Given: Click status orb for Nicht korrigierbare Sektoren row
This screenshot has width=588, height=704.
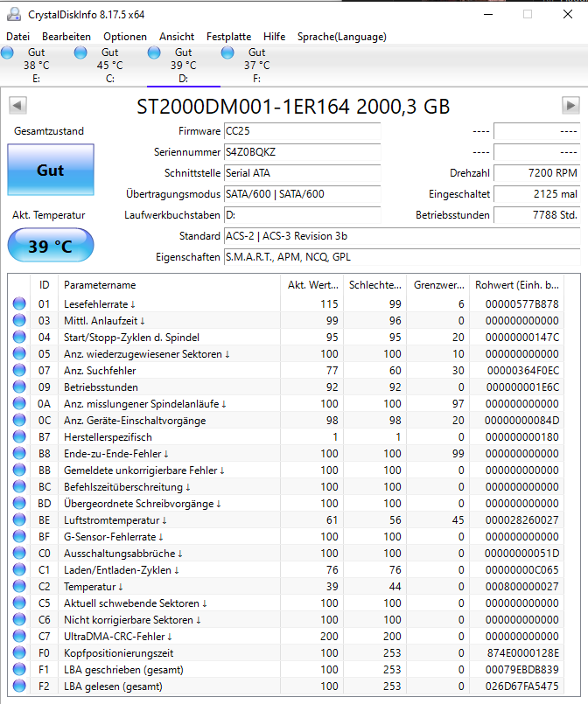Looking at the screenshot, I should 19,619.
